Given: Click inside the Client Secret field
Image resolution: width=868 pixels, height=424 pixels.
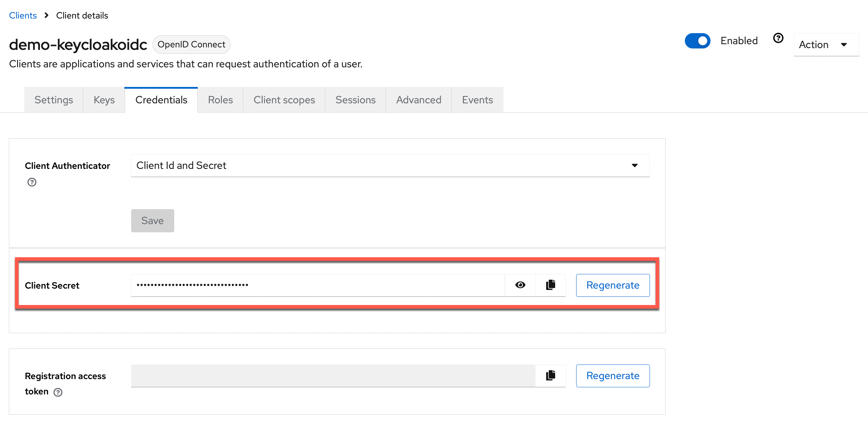Looking at the screenshot, I should coord(317,285).
